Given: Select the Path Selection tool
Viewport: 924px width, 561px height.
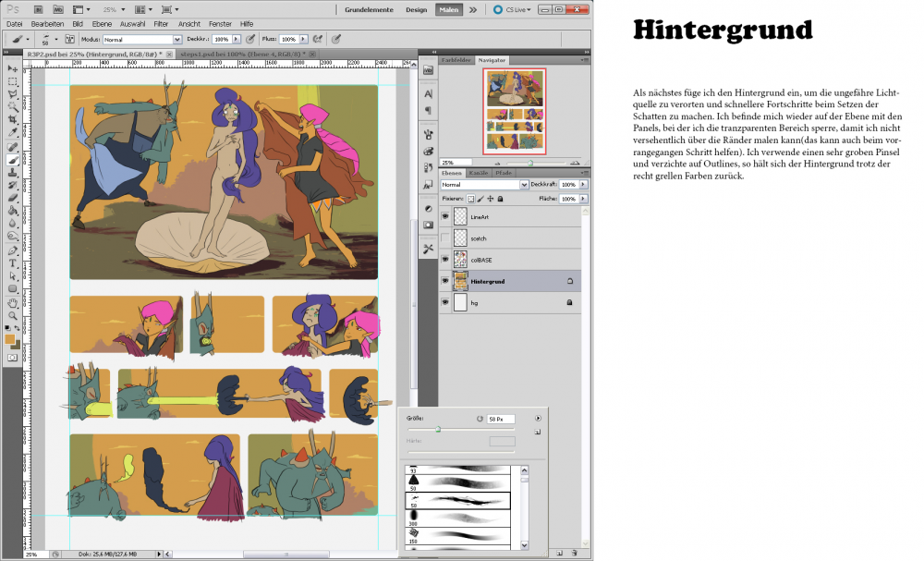Looking at the screenshot, I should 12,275.
